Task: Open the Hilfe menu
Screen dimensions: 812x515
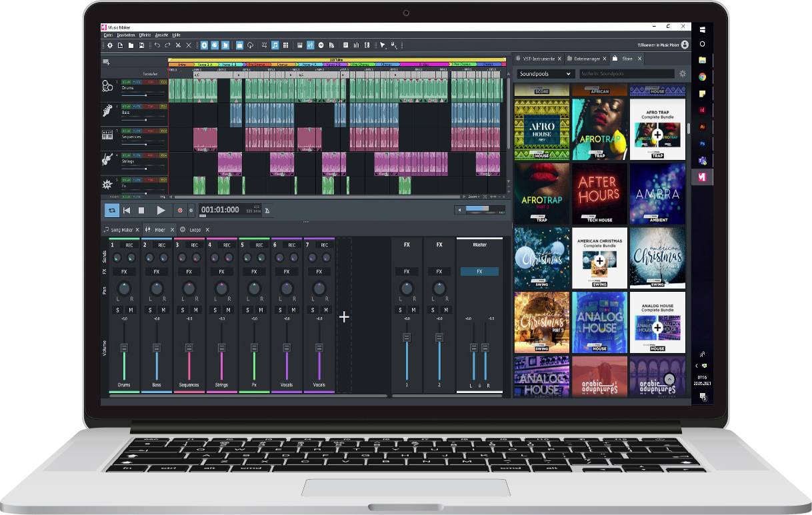Action: click(177, 35)
